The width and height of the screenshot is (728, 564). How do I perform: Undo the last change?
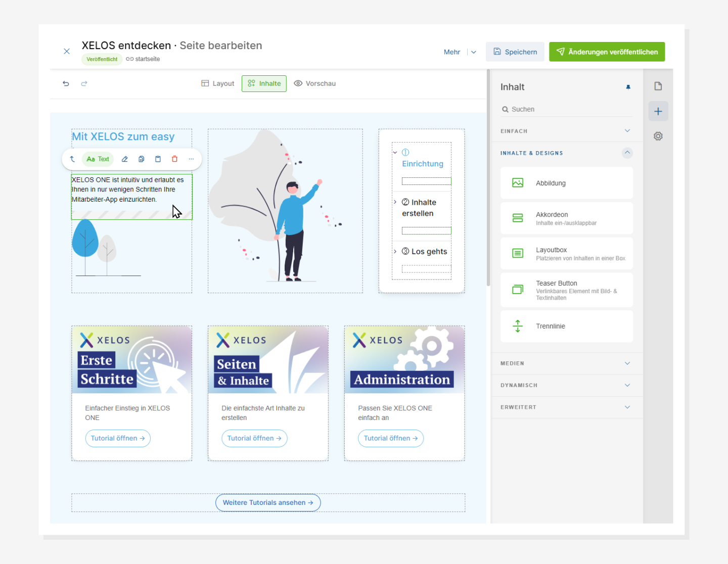pyautogui.click(x=66, y=83)
